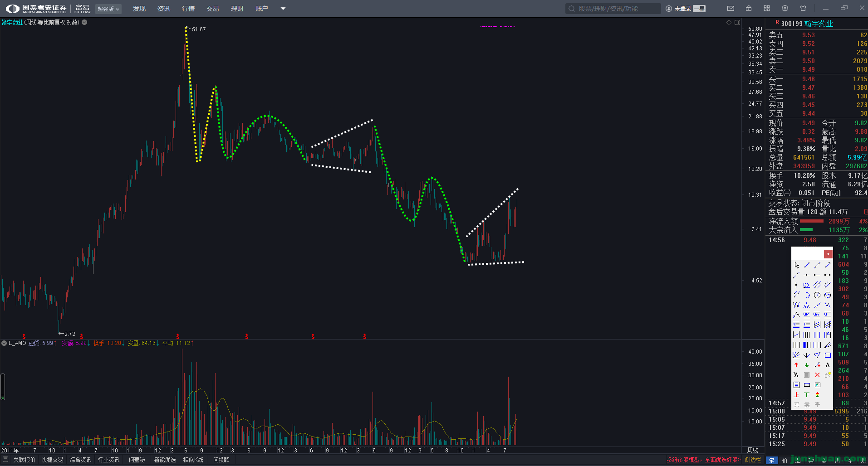Open the 资讯 menu
Screen dimensions: 868x466
pyautogui.click(x=164, y=9)
